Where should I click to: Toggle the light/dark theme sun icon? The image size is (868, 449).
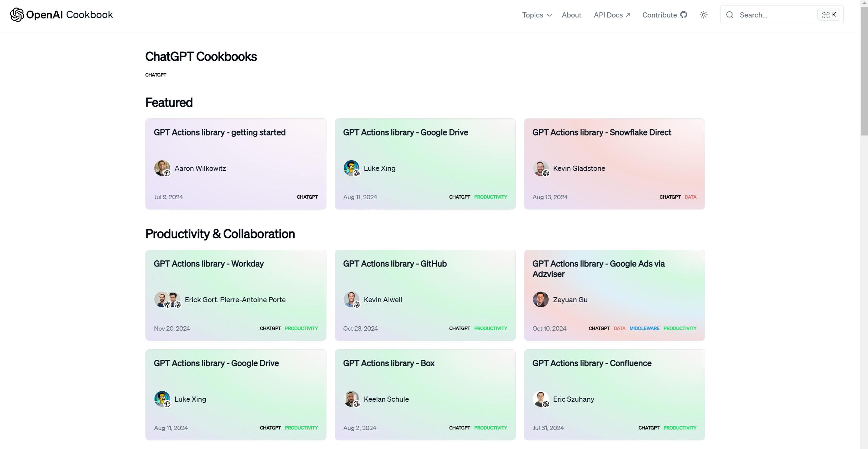coord(703,15)
